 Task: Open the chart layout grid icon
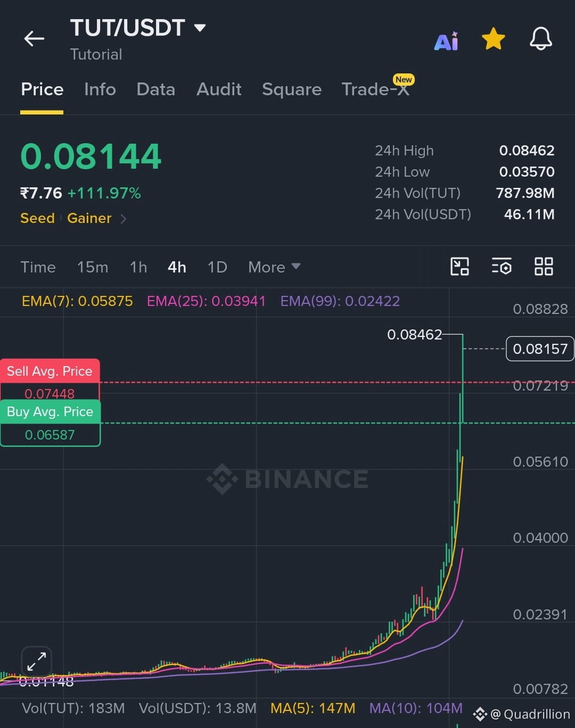[x=544, y=266]
